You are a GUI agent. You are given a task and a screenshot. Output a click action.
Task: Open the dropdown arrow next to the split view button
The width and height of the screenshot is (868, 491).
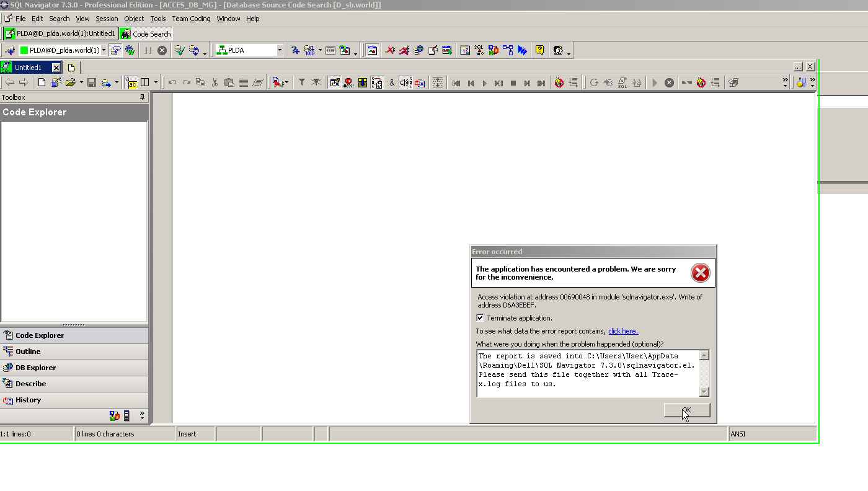click(156, 82)
